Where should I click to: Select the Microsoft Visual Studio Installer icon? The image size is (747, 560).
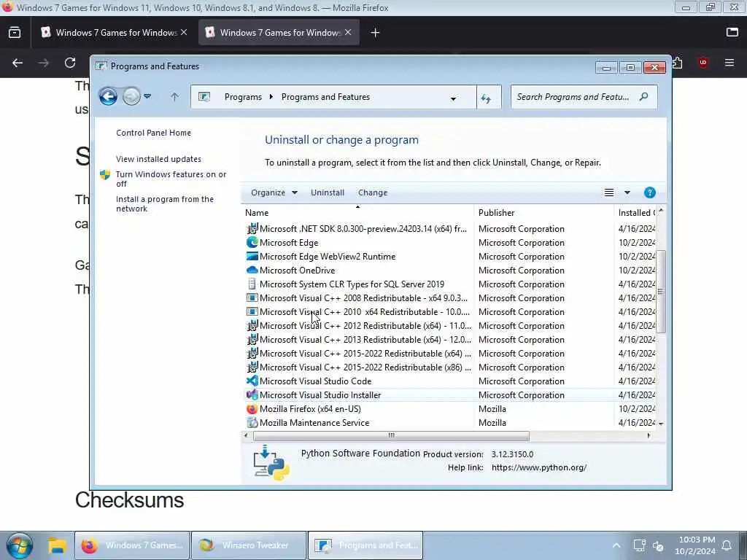(x=252, y=394)
